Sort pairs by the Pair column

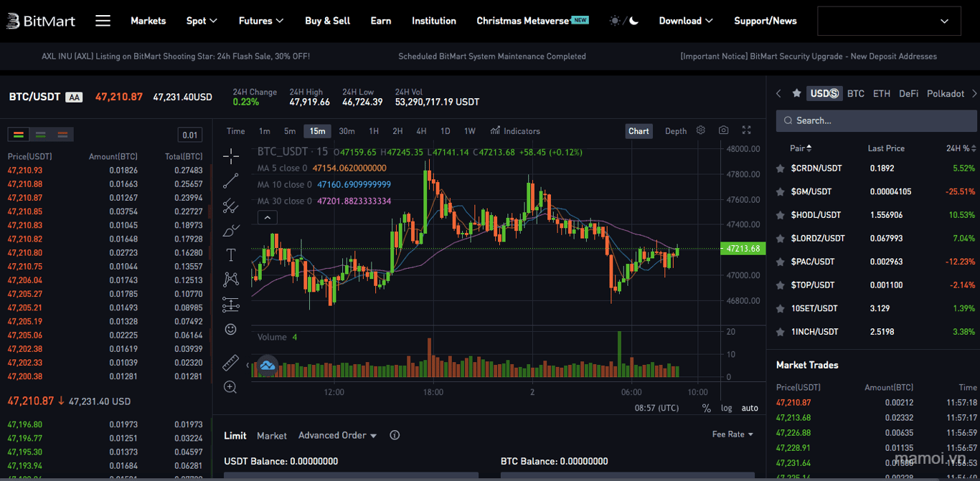tap(801, 148)
